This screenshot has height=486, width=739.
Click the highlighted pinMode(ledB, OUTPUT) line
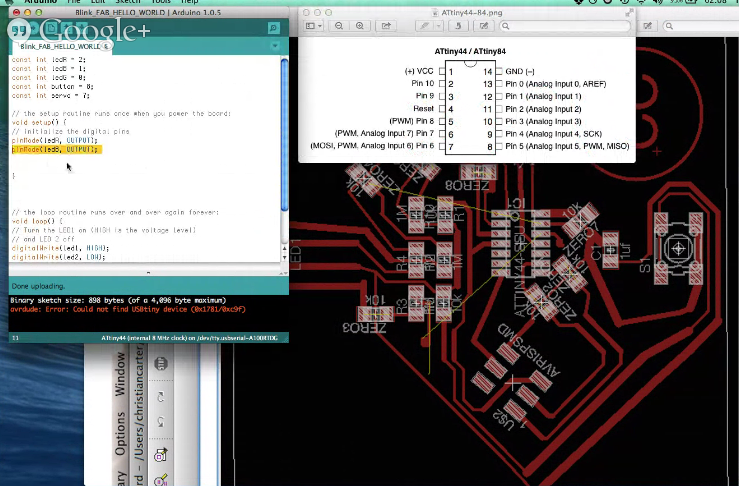pyautogui.click(x=57, y=149)
